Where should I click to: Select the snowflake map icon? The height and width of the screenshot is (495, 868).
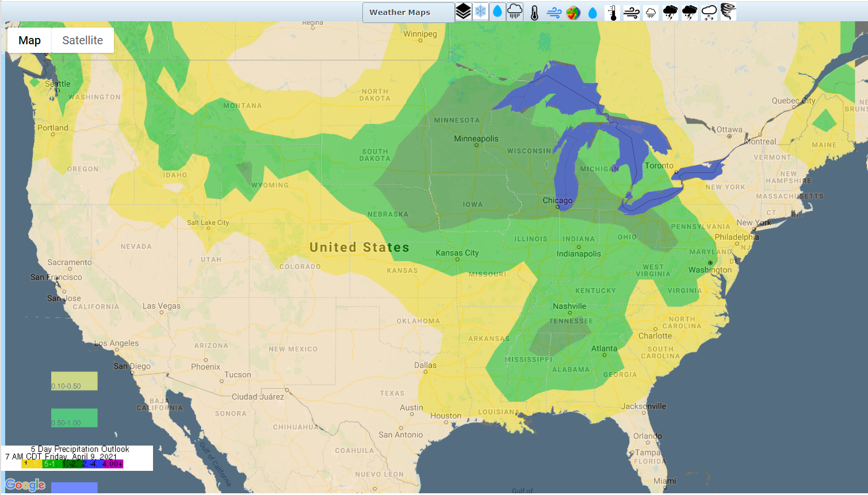pos(481,11)
